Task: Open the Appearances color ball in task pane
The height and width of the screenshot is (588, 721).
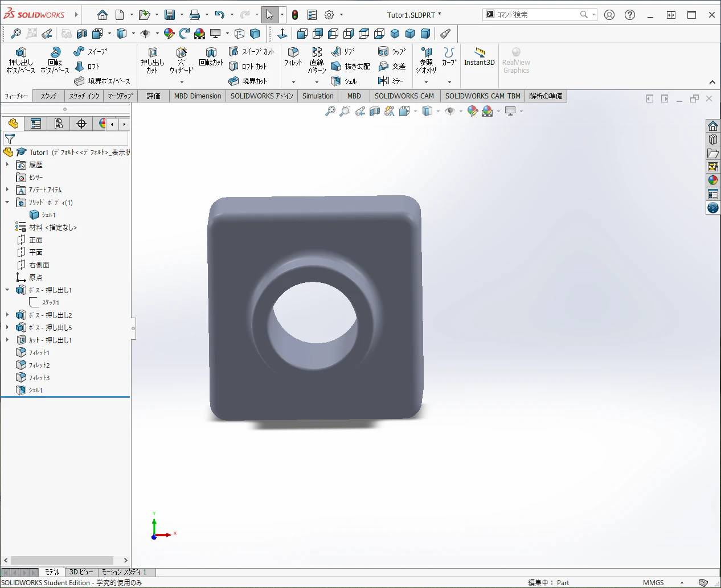Action: (713, 180)
